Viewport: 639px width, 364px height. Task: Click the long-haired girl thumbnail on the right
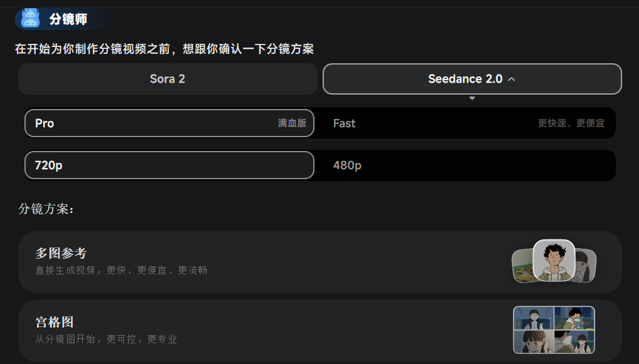pos(586,266)
